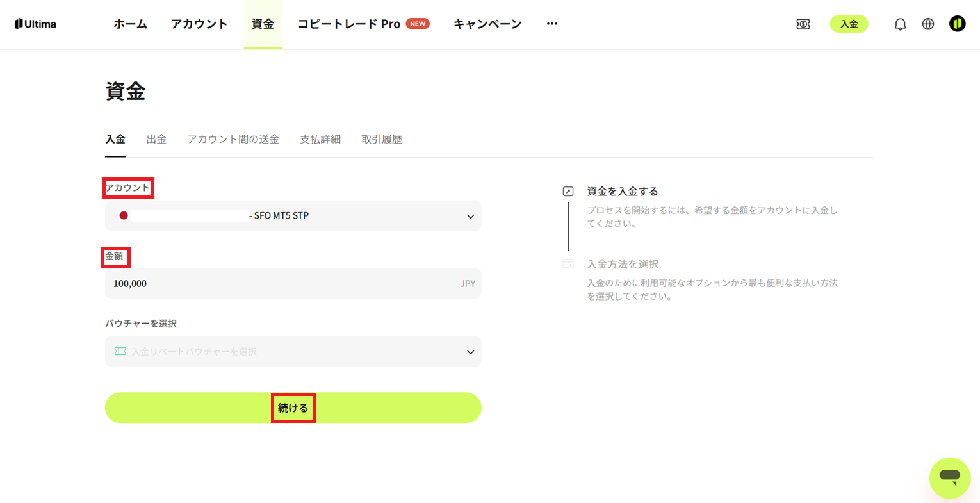Open the language globe selector

(x=928, y=24)
